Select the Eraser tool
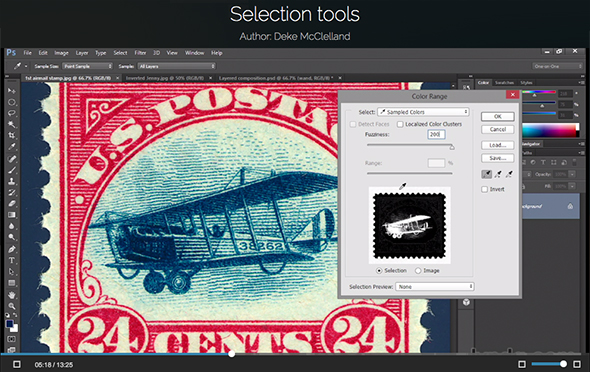Screen dimensions: 590x372 [x=12, y=203]
